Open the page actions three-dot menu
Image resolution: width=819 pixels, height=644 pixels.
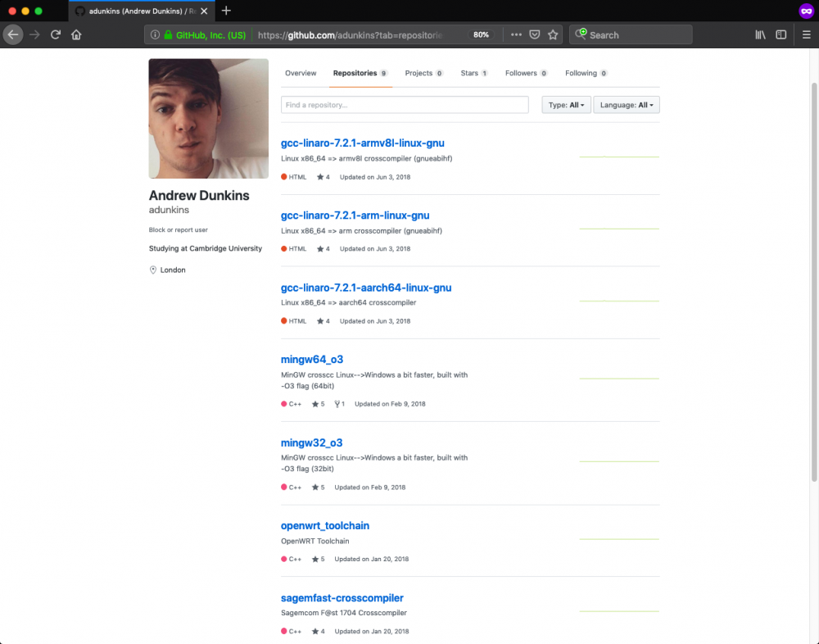[516, 35]
